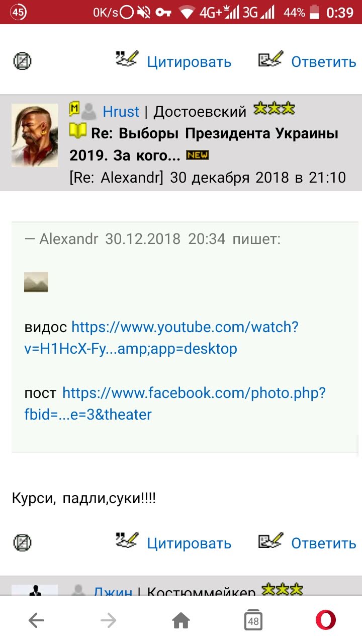Tap the M moderator badge near Hrust

(74, 109)
